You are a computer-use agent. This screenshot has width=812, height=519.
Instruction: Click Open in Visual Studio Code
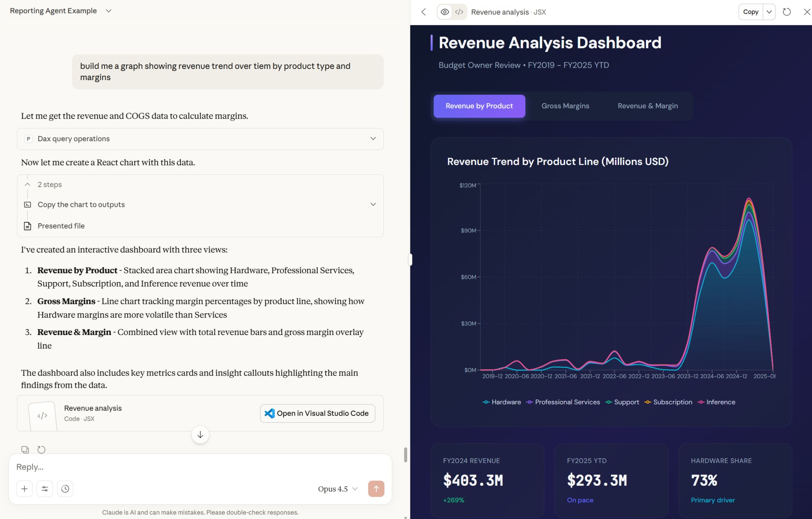point(317,413)
